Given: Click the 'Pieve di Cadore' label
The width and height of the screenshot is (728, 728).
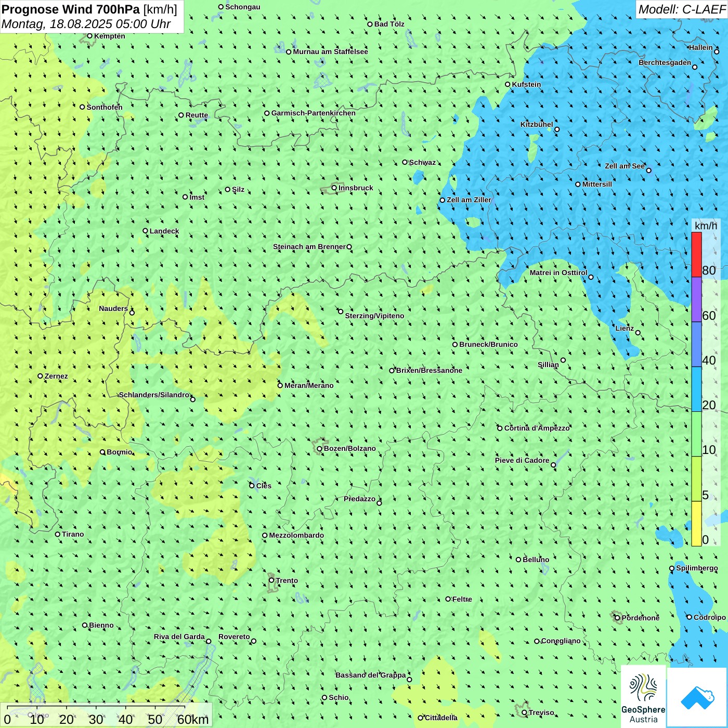Looking at the screenshot, I should (522, 460).
